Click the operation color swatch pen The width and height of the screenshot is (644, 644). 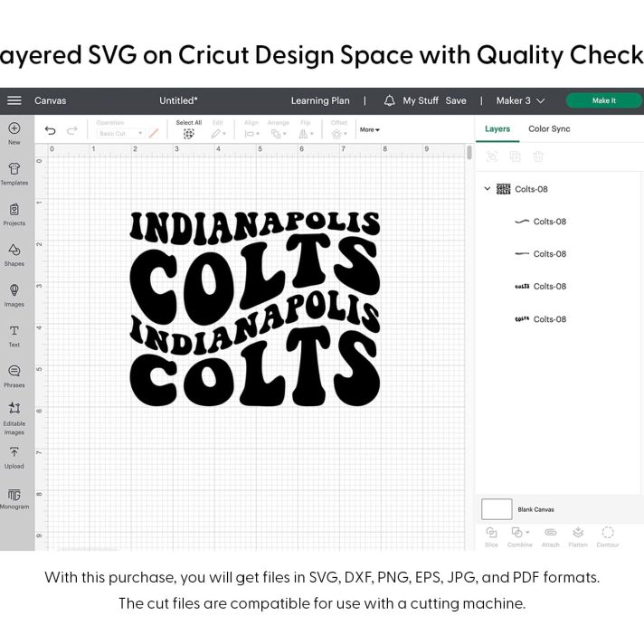click(154, 134)
